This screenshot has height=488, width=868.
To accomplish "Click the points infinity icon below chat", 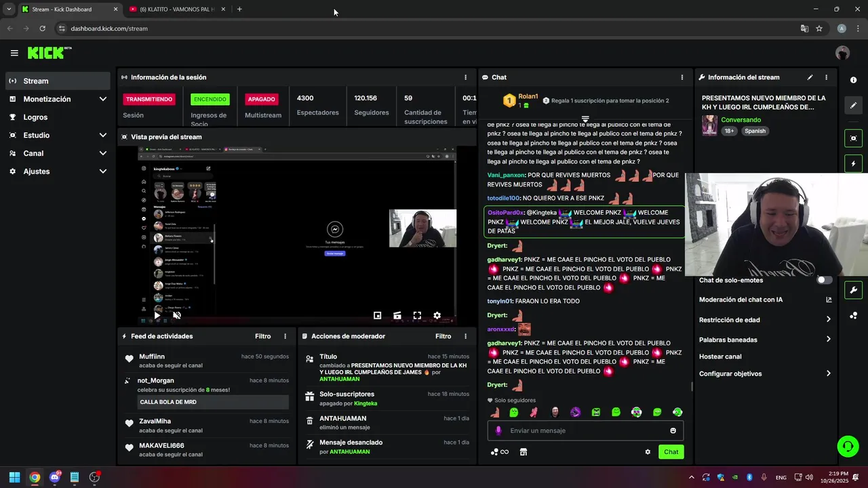I will click(500, 452).
